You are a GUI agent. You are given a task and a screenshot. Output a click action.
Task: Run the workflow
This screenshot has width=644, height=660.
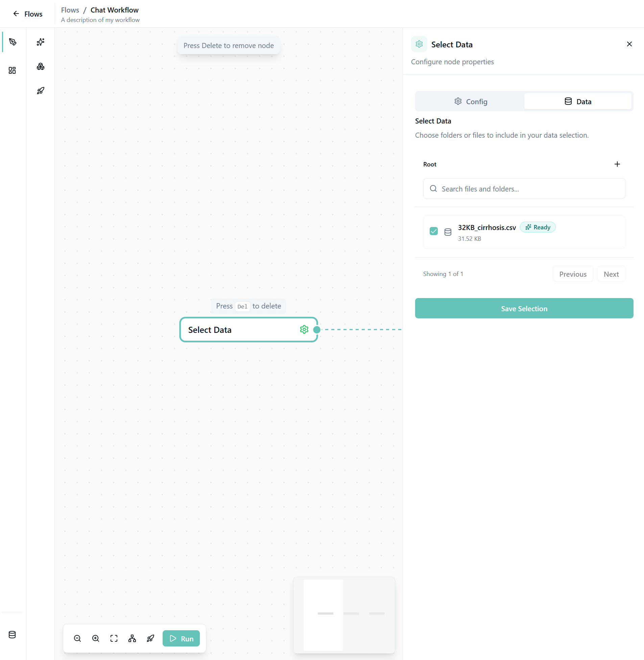click(x=181, y=638)
